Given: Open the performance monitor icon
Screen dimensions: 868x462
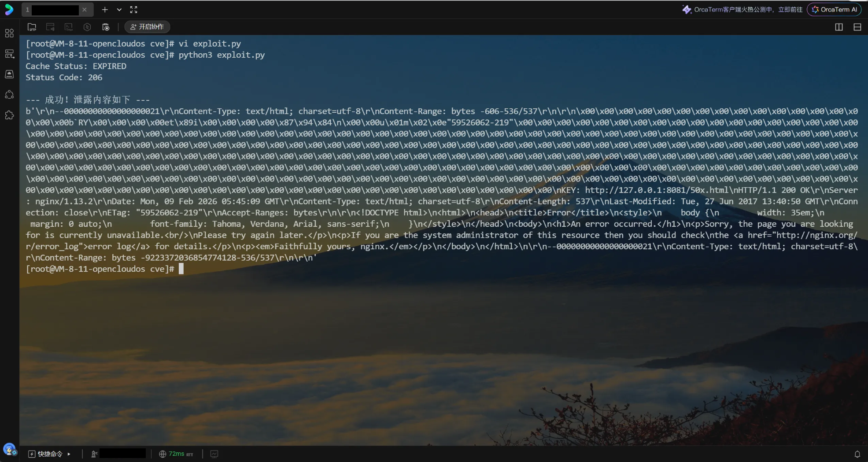Looking at the screenshot, I should (214, 454).
